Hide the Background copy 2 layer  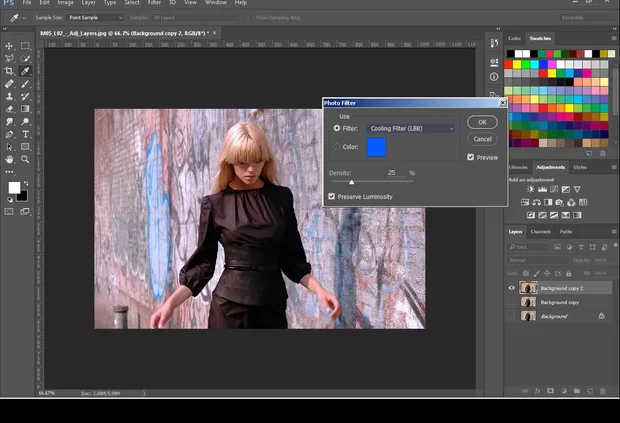512,288
